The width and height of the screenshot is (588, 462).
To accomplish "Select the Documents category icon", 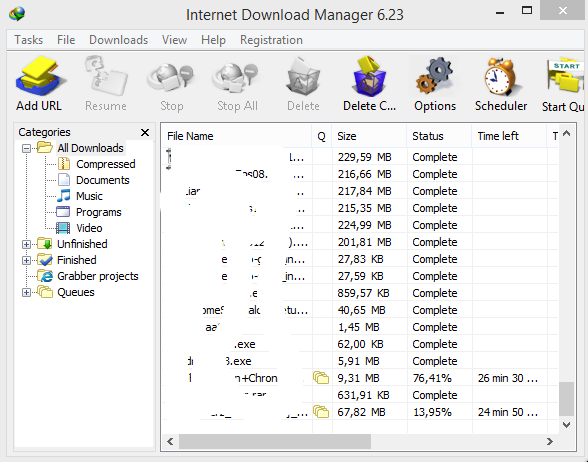I will 64,180.
